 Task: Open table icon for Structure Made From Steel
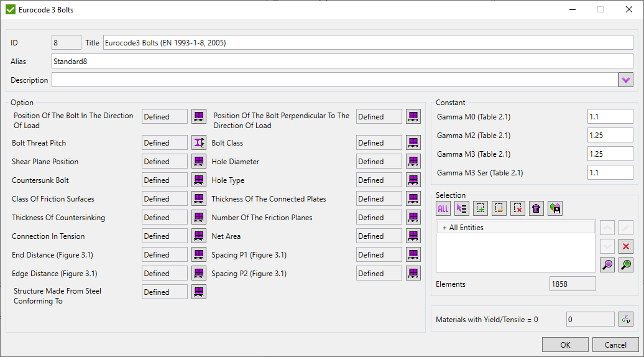click(x=199, y=292)
